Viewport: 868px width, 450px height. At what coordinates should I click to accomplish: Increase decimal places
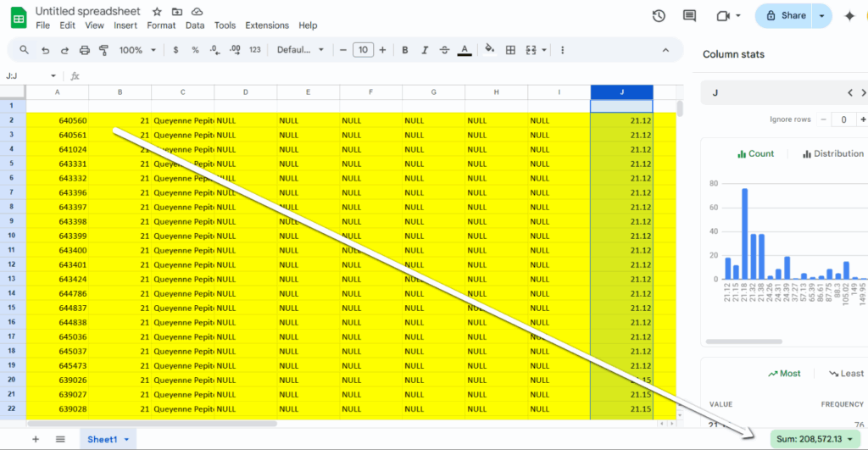pyautogui.click(x=235, y=50)
